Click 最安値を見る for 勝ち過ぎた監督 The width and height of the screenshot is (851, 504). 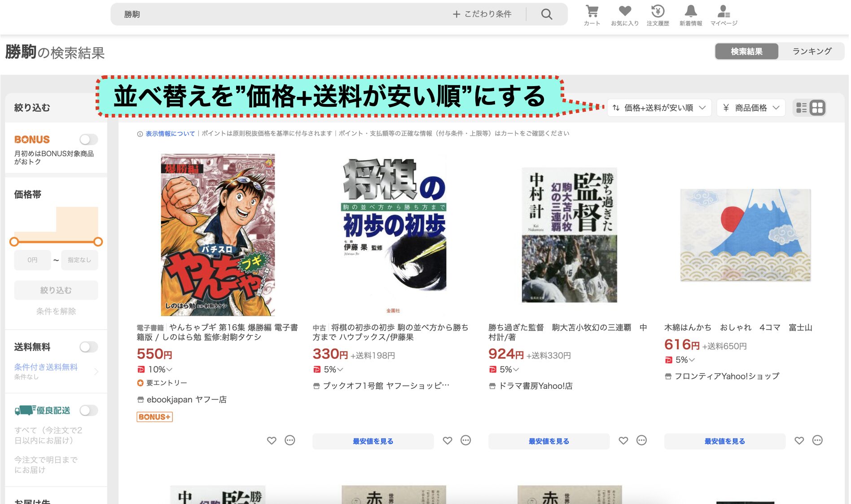(x=549, y=441)
